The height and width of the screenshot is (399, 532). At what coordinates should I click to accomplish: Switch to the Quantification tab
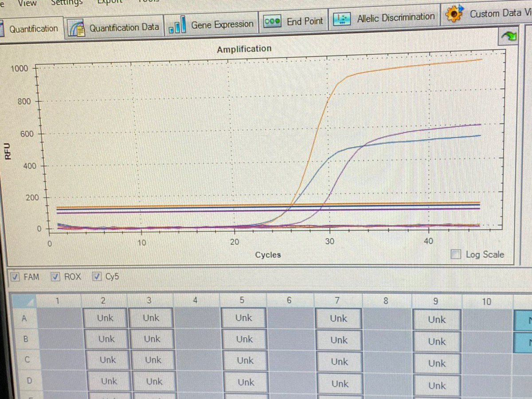(x=32, y=29)
